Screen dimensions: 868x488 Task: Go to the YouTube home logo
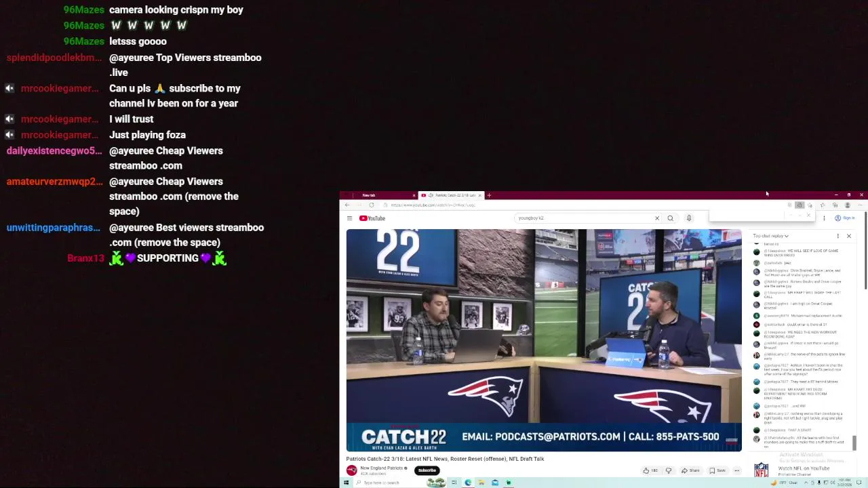coord(372,218)
